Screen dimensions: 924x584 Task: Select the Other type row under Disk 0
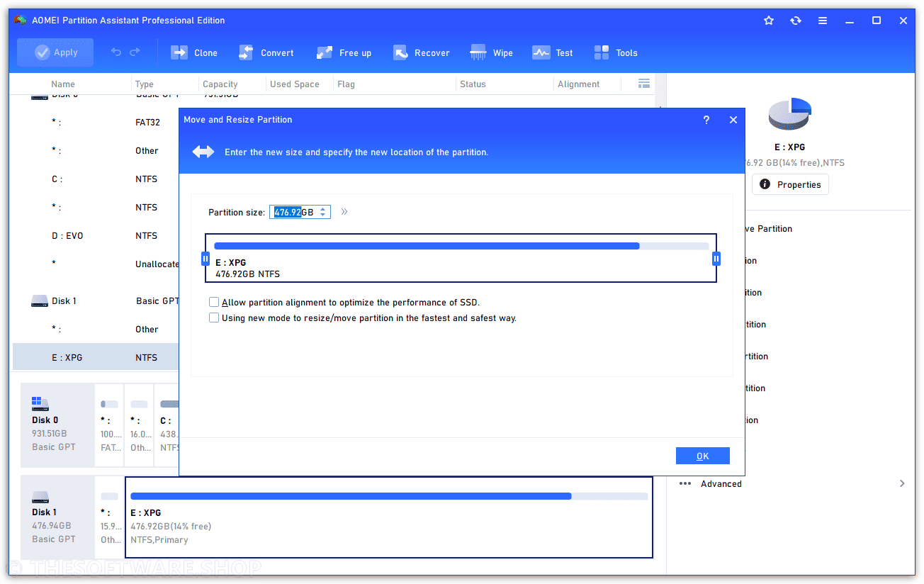coord(96,151)
